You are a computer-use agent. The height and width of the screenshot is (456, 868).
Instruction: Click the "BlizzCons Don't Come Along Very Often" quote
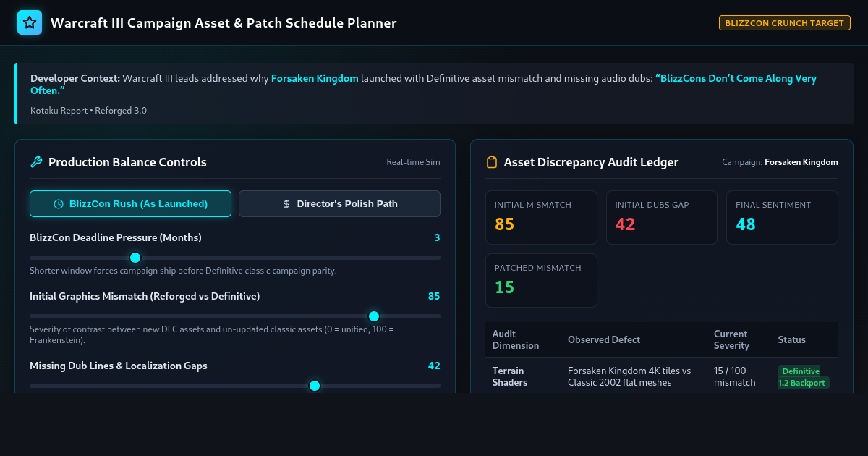click(423, 84)
